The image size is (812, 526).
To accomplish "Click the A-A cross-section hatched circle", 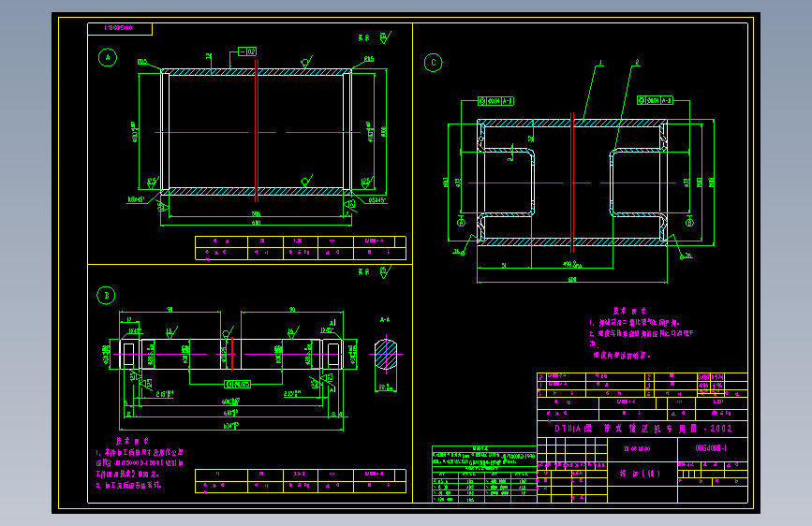I will 386,354.
